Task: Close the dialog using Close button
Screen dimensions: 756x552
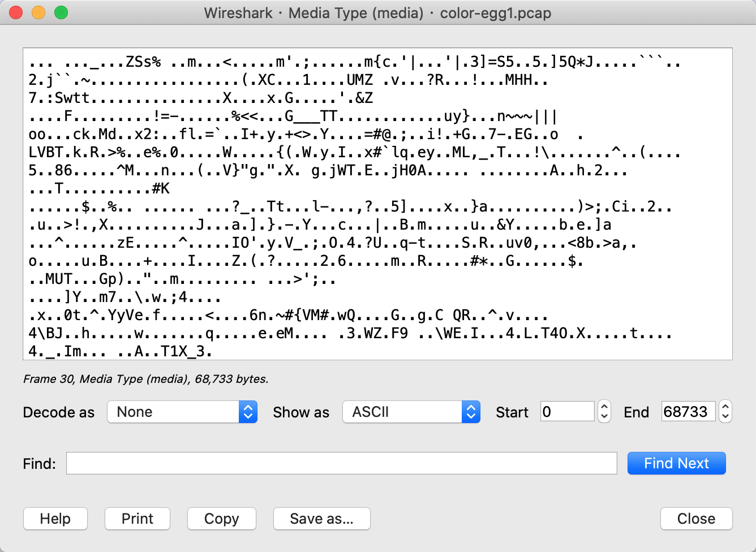Action: [696, 519]
